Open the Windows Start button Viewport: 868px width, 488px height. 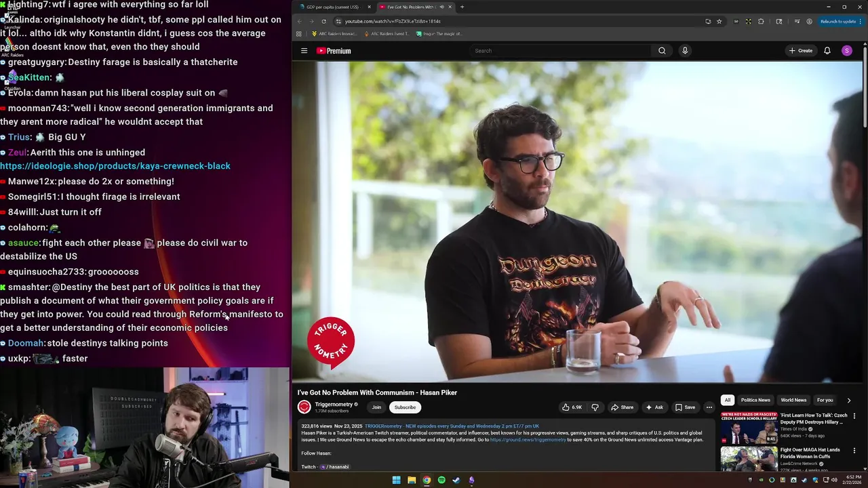click(x=396, y=480)
